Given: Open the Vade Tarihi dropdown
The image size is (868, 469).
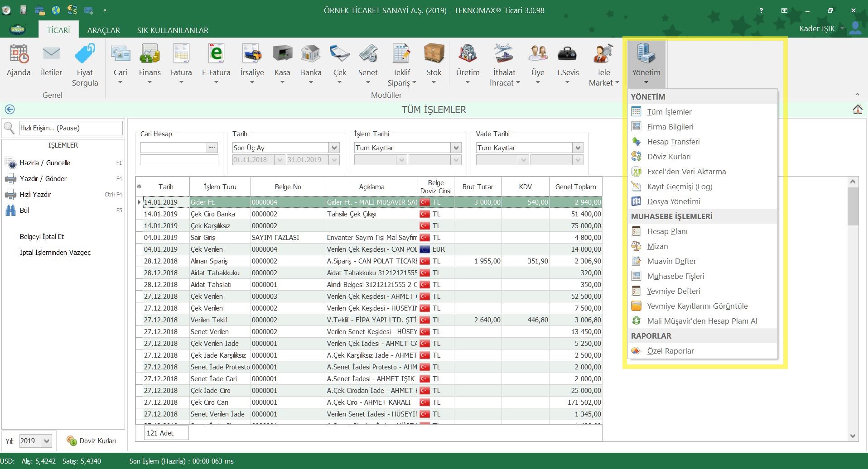Looking at the screenshot, I should [578, 148].
